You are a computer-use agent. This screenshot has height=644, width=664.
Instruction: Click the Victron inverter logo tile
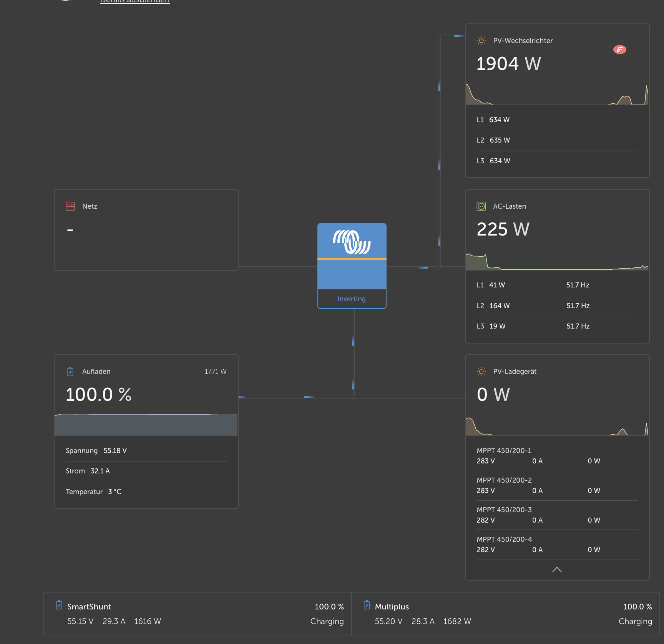(352, 242)
